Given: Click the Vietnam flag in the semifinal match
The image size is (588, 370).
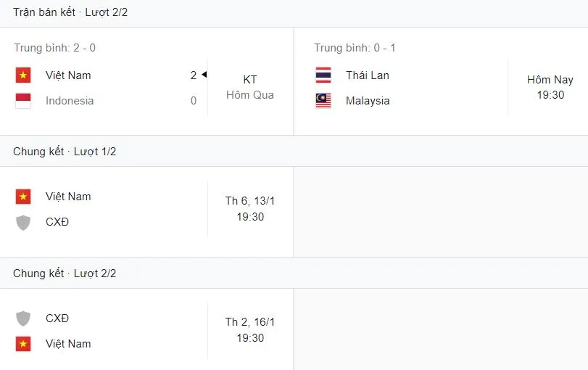Looking at the screenshot, I should tap(23, 75).
